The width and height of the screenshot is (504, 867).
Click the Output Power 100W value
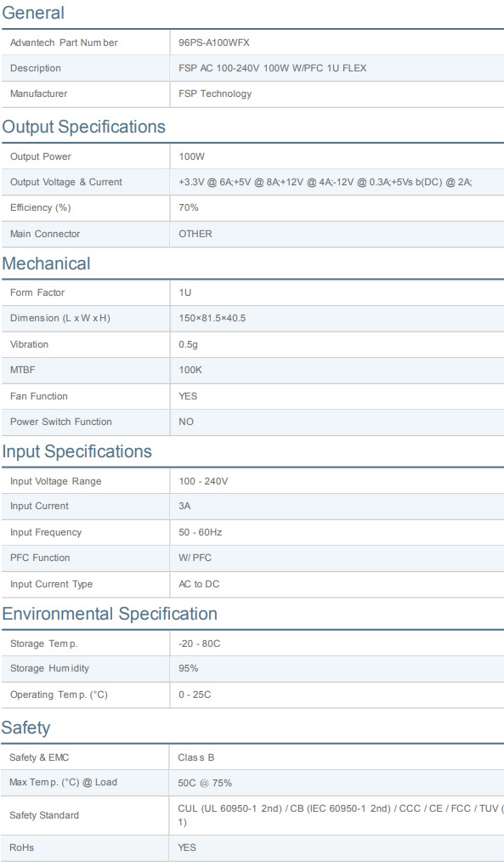coord(191,156)
